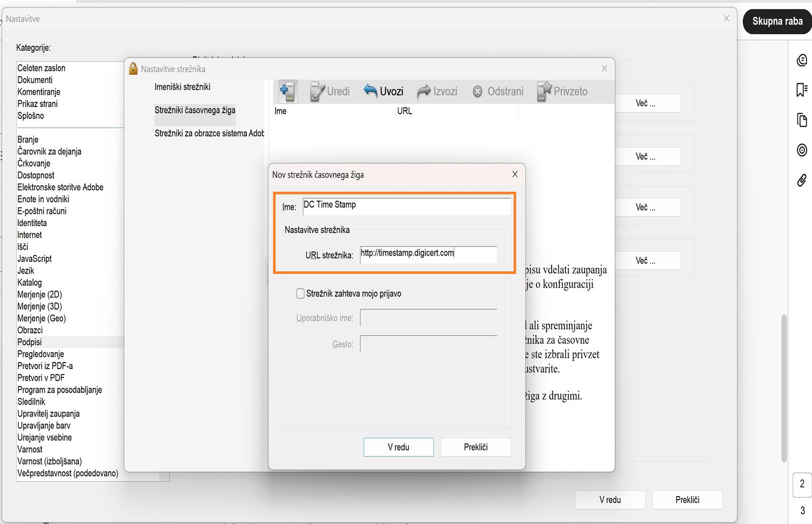Viewport: 812px width, 524px height.
Task: Select Merjenje (2D) category
Action: tap(40, 295)
